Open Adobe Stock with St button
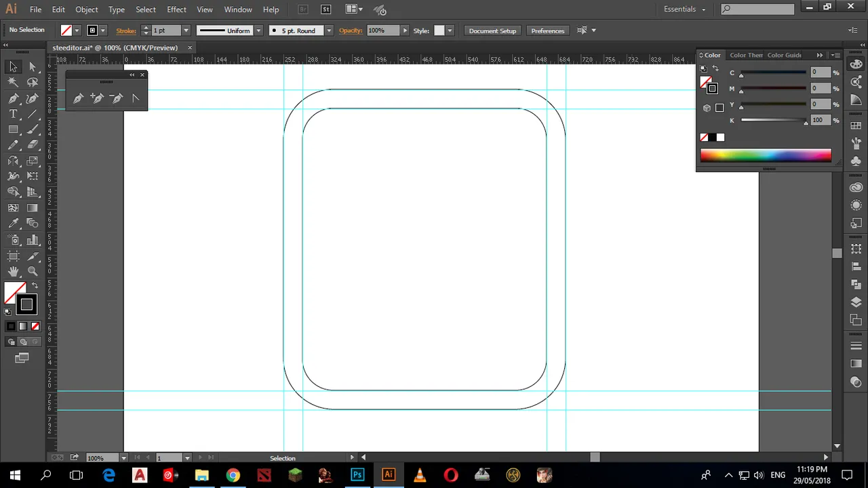Viewport: 868px width, 488px height. [326, 9]
